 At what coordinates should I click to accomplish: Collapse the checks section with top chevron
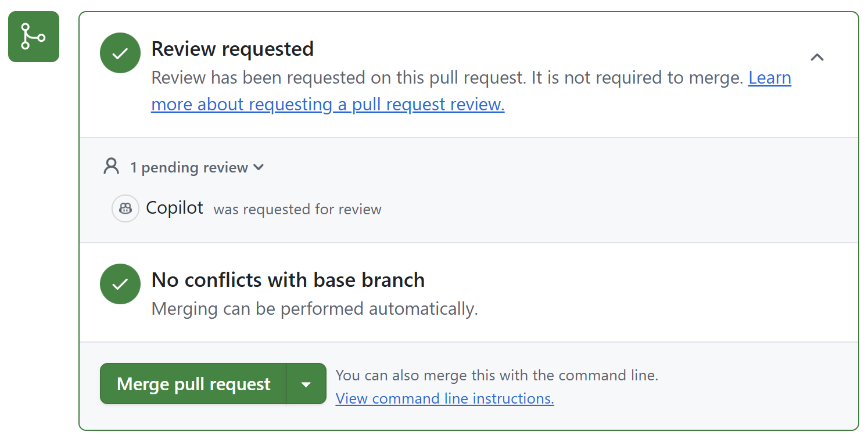point(817,57)
